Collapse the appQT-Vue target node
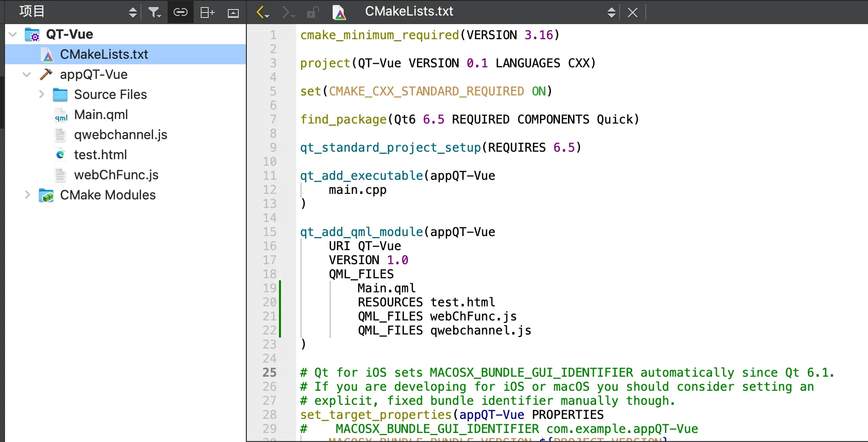The image size is (868, 442). (27, 74)
